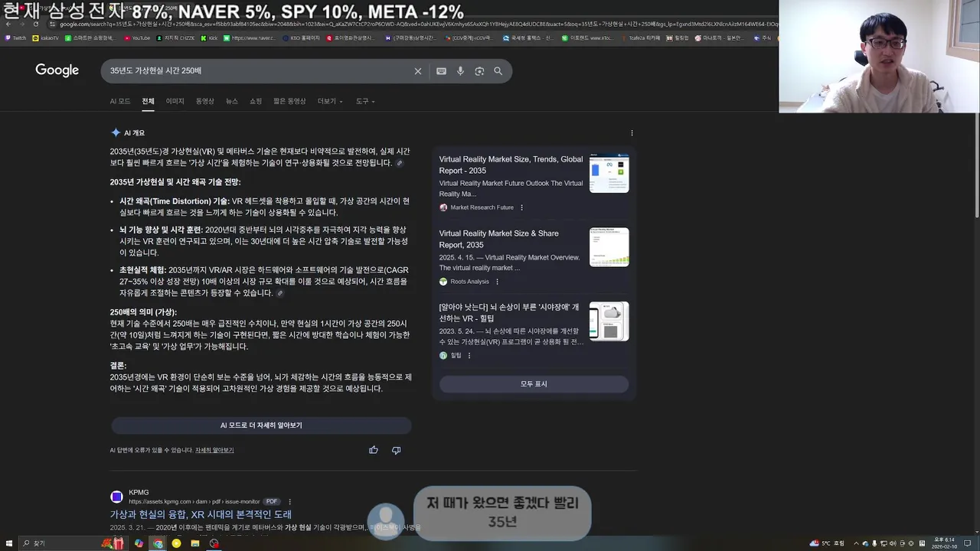Click the 모두 표시 button
Viewport: 980px width, 551px height.
[x=534, y=384]
